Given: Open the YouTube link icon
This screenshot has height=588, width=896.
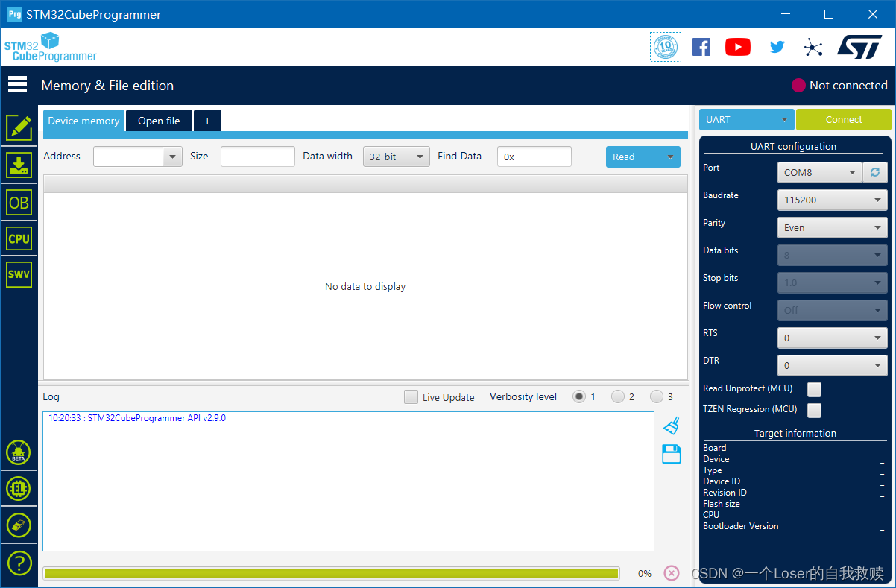Looking at the screenshot, I should 738,47.
